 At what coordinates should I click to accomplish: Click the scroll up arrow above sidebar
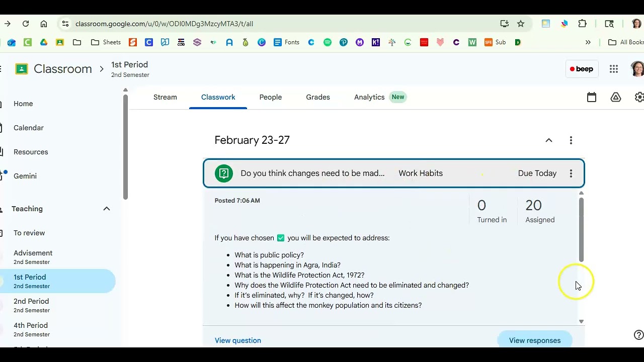pos(125,90)
